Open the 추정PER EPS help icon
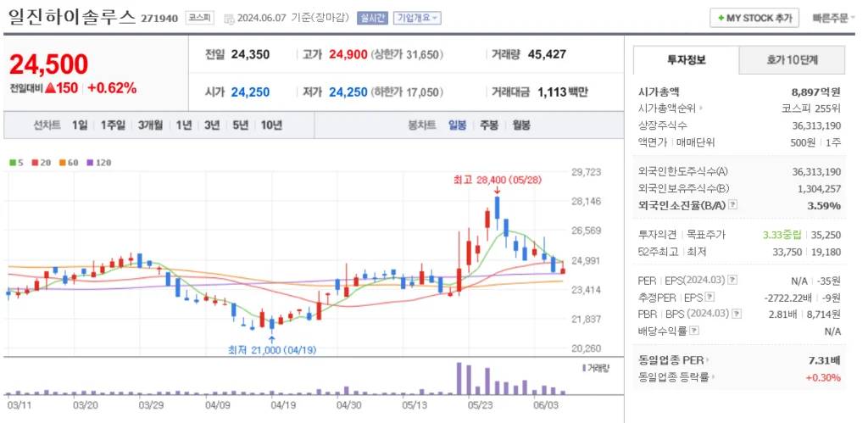868x423 pixels. [x=710, y=298]
